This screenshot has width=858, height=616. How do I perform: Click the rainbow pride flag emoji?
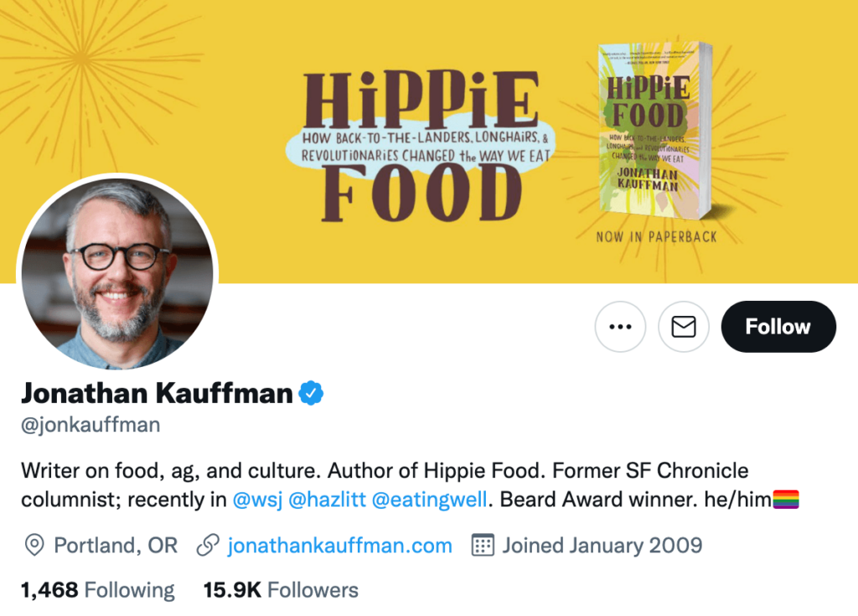coord(786,500)
